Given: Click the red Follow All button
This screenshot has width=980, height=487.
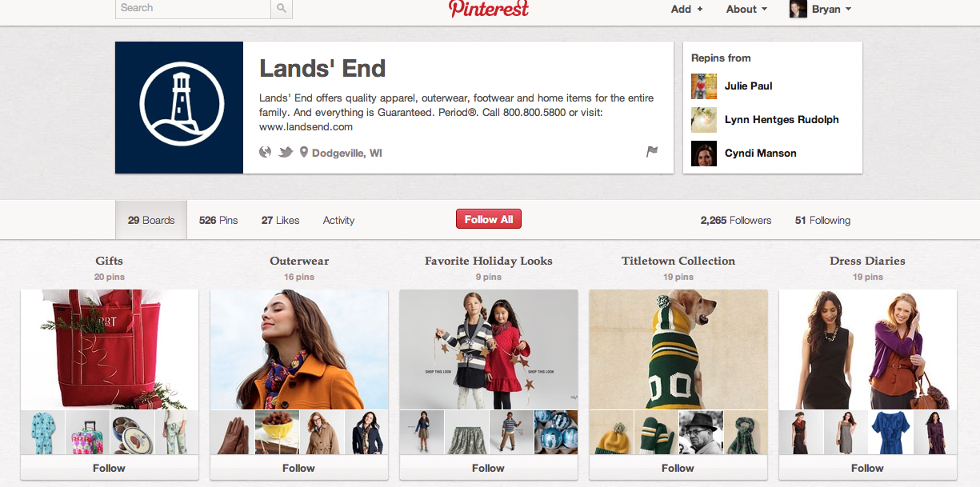Looking at the screenshot, I should pos(489,219).
